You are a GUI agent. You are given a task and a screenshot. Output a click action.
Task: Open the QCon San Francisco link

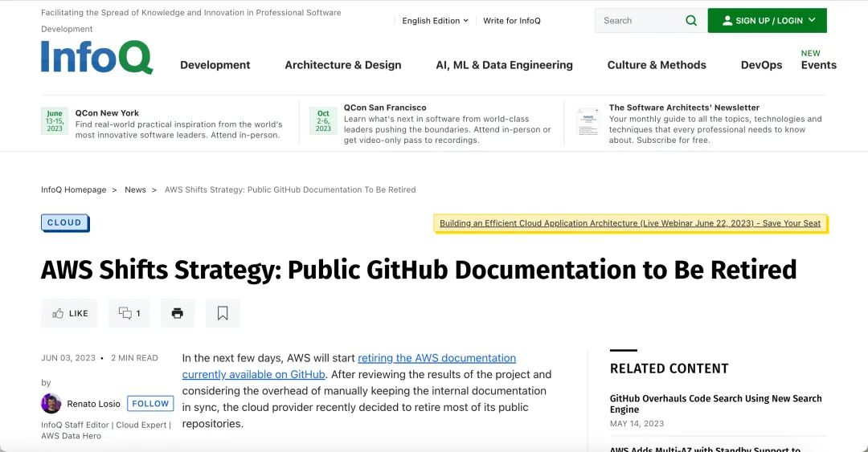385,108
